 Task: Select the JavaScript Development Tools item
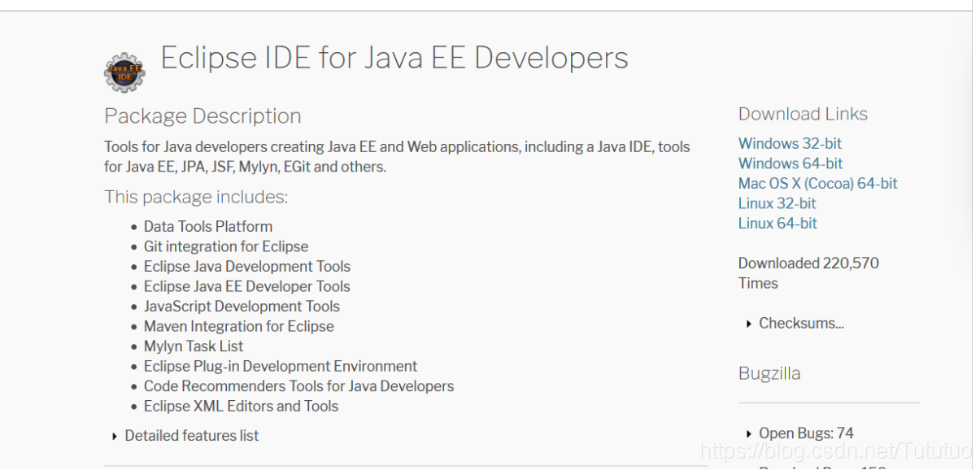pyautogui.click(x=242, y=307)
